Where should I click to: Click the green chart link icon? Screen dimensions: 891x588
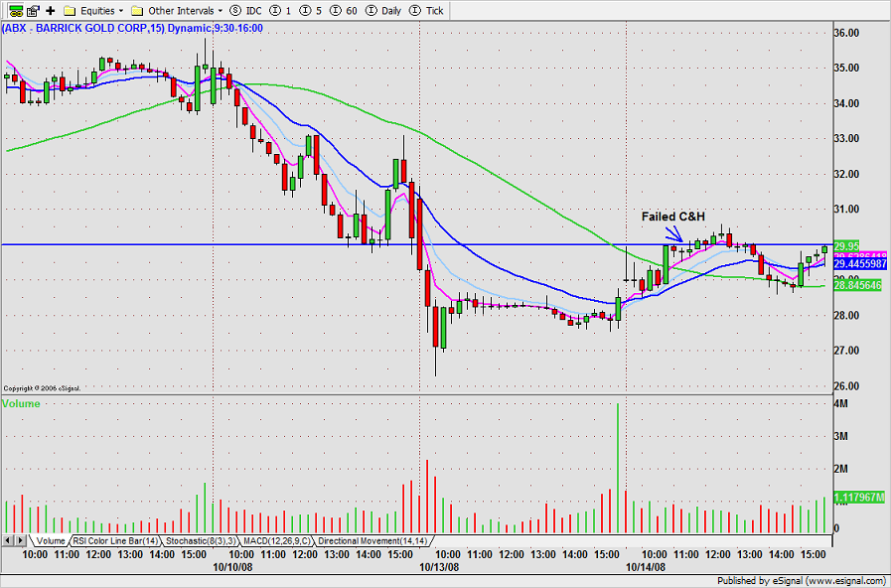coord(15,10)
